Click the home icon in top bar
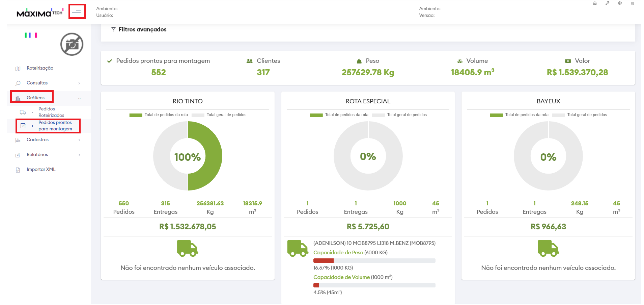 tap(595, 3)
